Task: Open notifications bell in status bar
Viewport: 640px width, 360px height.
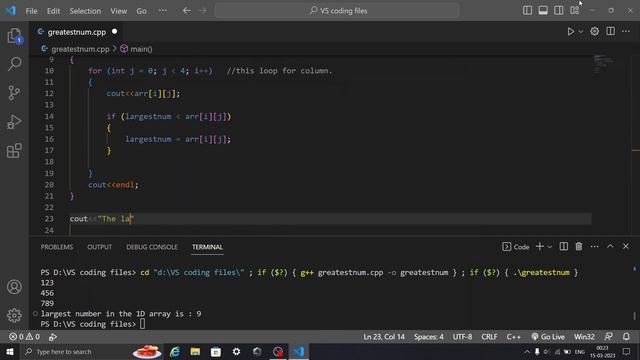Action: point(626,337)
